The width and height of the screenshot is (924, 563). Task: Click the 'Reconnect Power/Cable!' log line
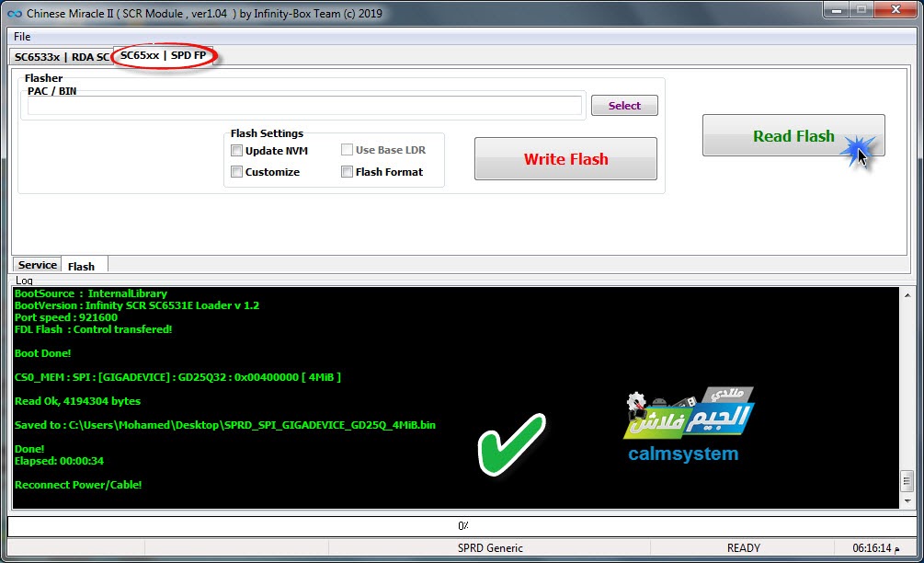[x=78, y=485]
